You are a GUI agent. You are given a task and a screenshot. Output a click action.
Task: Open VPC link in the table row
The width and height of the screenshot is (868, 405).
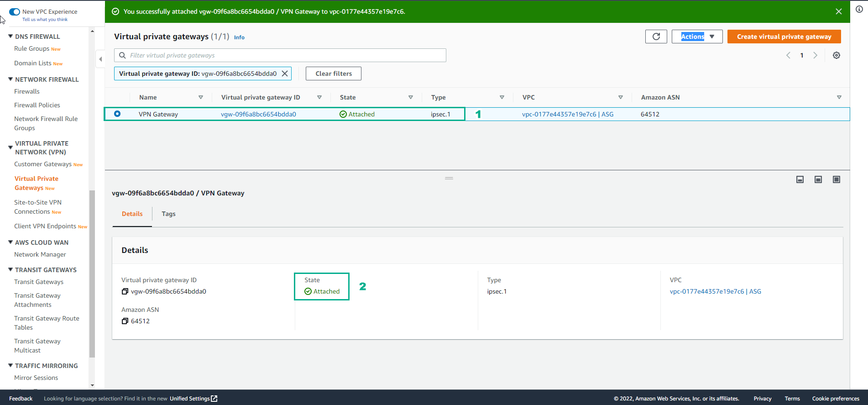coord(568,114)
